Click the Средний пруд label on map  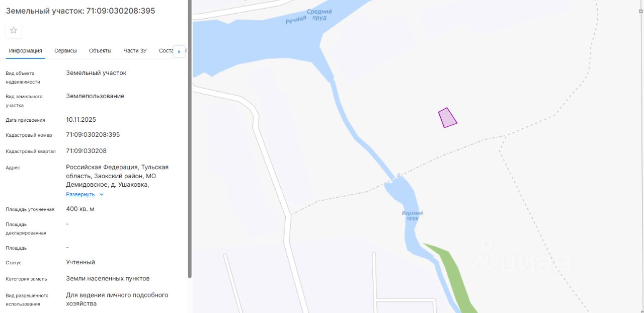pos(319,15)
